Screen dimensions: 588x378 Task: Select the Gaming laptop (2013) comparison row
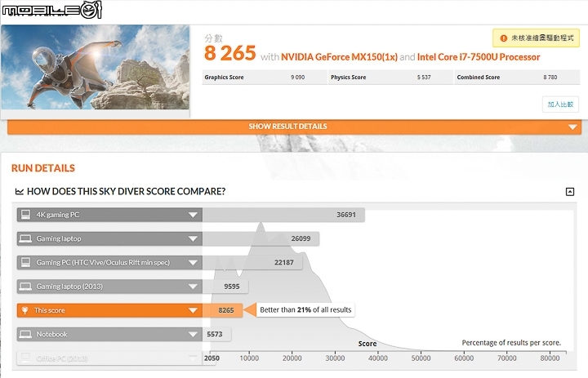(109, 287)
